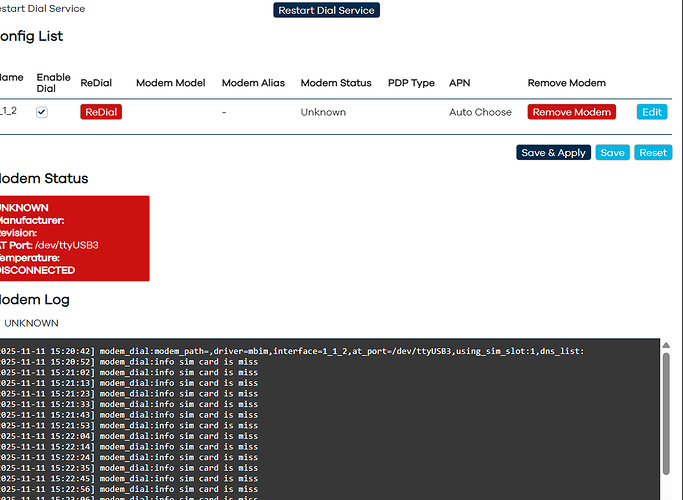Click the red Remove Modem button
Viewport: 683px width, 500px height.
coord(571,112)
